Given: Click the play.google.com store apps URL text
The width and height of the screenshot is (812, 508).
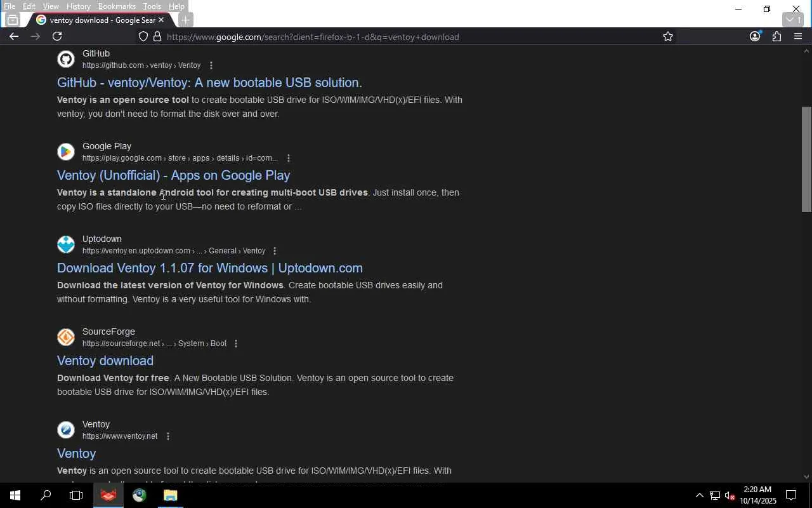Looking at the screenshot, I should click(x=180, y=158).
